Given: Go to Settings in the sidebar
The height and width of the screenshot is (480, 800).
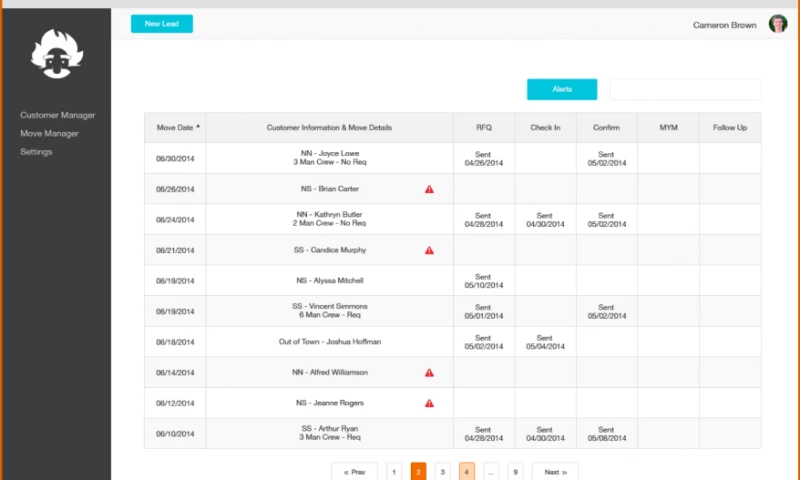Looking at the screenshot, I should pyautogui.click(x=36, y=152).
